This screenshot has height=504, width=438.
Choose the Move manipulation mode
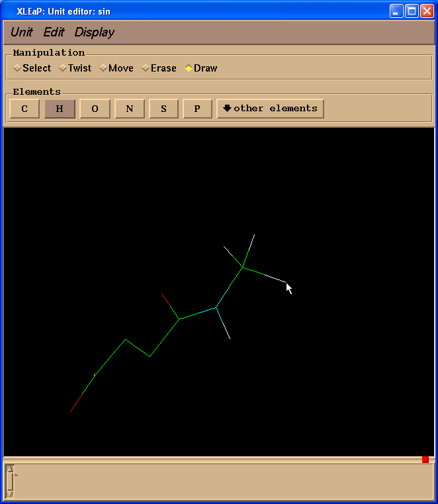pos(116,68)
